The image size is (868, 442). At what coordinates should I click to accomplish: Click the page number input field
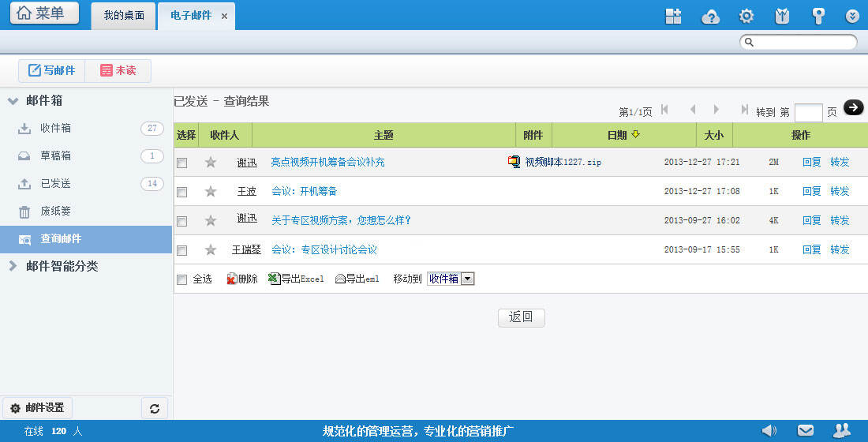click(x=808, y=112)
